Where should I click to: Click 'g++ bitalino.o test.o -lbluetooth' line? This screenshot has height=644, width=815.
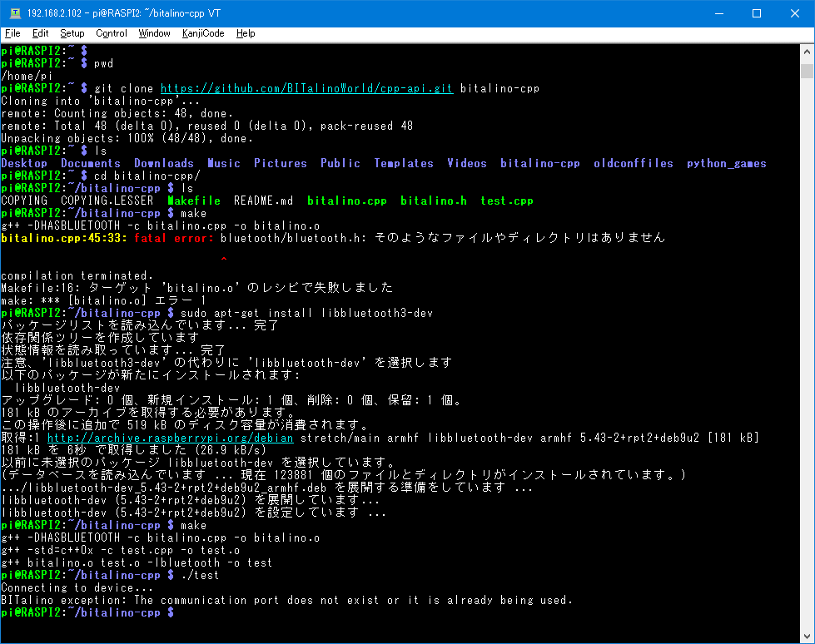click(137, 562)
